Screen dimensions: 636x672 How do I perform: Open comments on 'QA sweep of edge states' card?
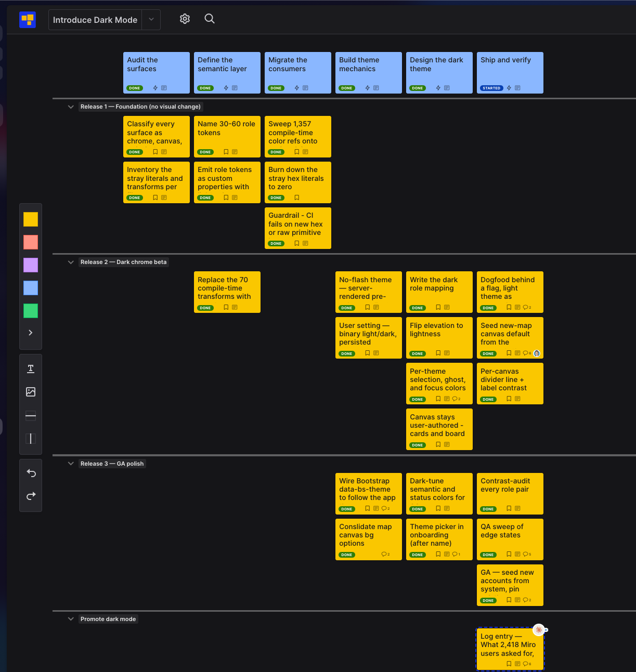click(527, 554)
